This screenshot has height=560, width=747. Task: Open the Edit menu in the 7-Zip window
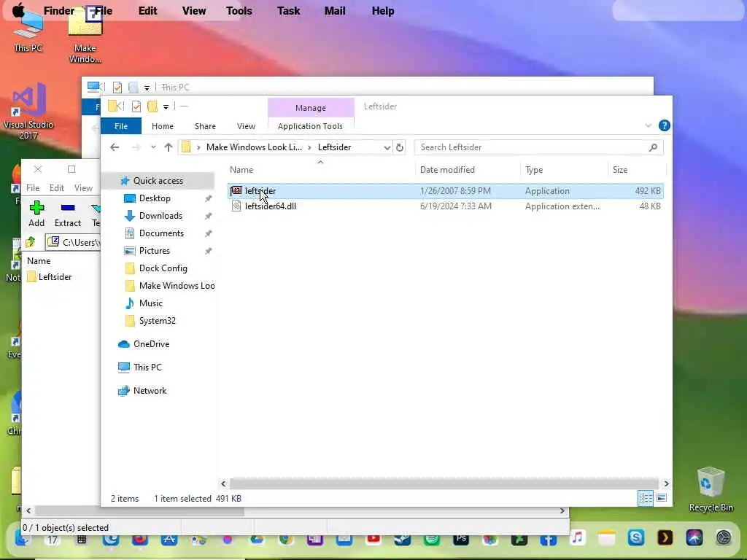click(57, 188)
